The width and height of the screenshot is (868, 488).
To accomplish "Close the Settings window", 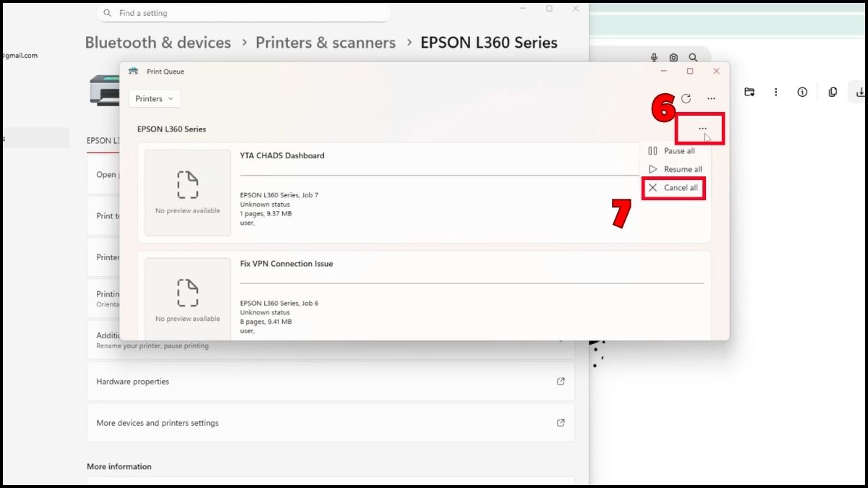I will pos(575,9).
